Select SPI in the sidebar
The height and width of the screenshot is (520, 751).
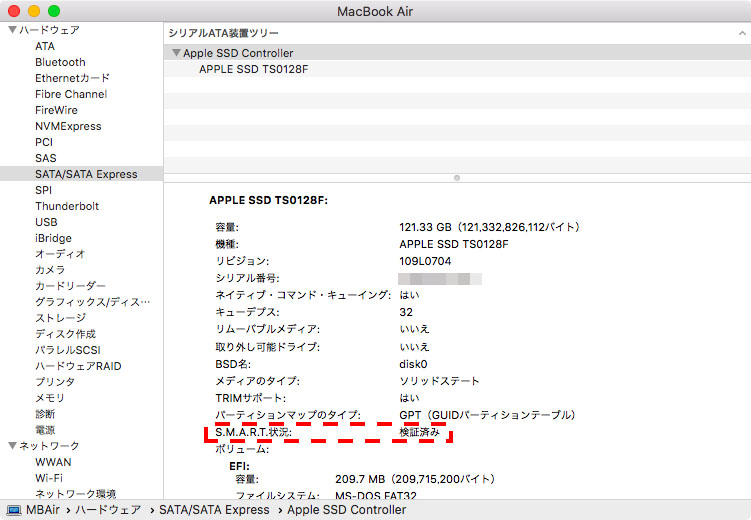click(43, 190)
